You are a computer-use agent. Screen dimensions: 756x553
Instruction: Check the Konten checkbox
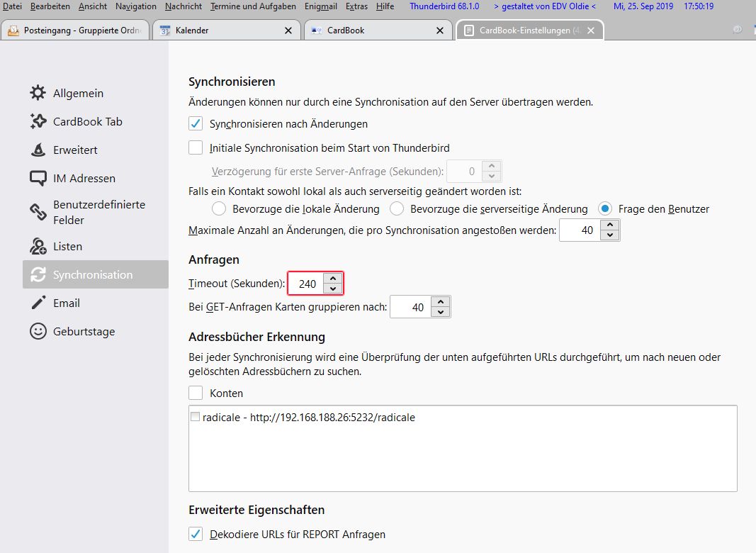click(x=196, y=393)
